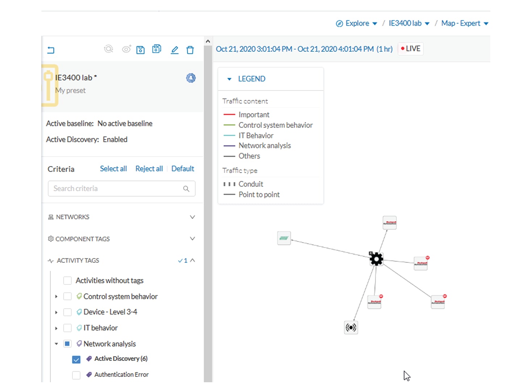Viewport: 532px width, 392px height.
Task: Toggle the LIVE mode button
Action: [x=411, y=49]
